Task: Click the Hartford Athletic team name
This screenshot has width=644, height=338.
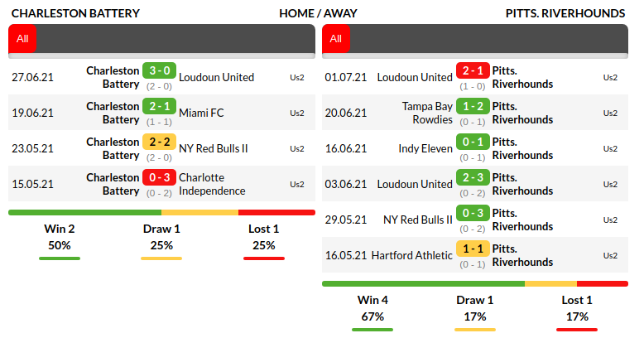Action: tap(412, 255)
